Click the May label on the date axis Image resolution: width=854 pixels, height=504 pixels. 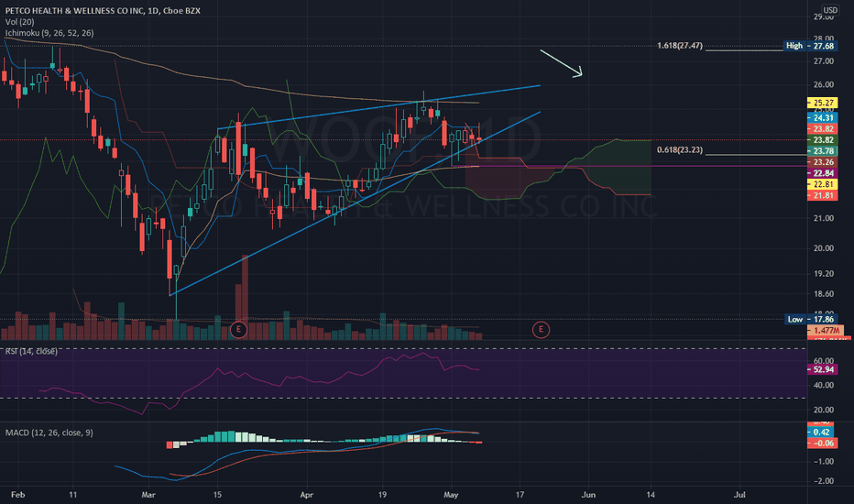(451, 495)
